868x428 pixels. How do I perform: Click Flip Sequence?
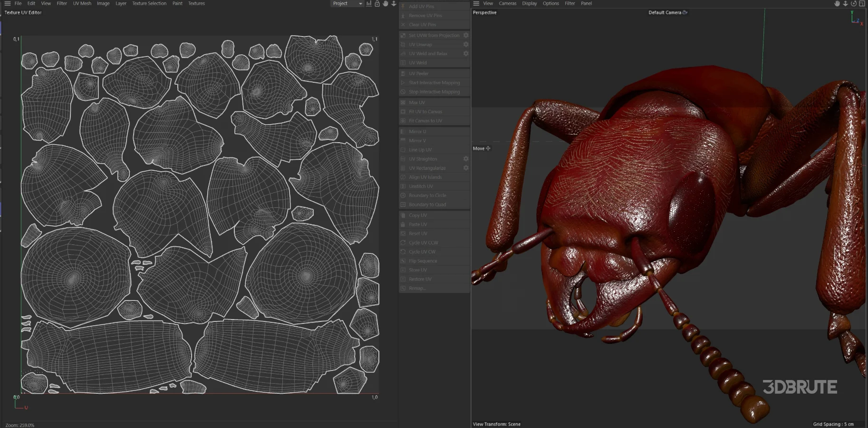434,261
